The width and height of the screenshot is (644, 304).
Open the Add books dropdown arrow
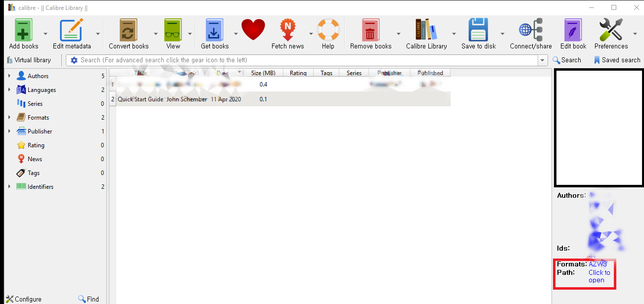46,34
